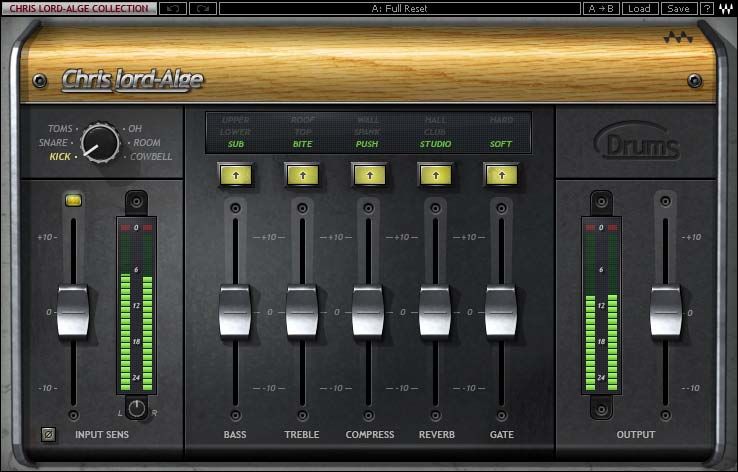
Task: Toggle the yellow input sens indicator light
Action: pos(73,201)
